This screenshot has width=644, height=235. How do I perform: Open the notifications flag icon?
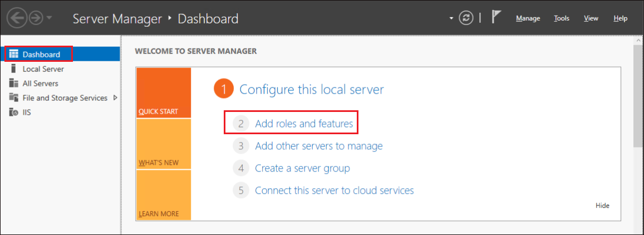point(496,18)
